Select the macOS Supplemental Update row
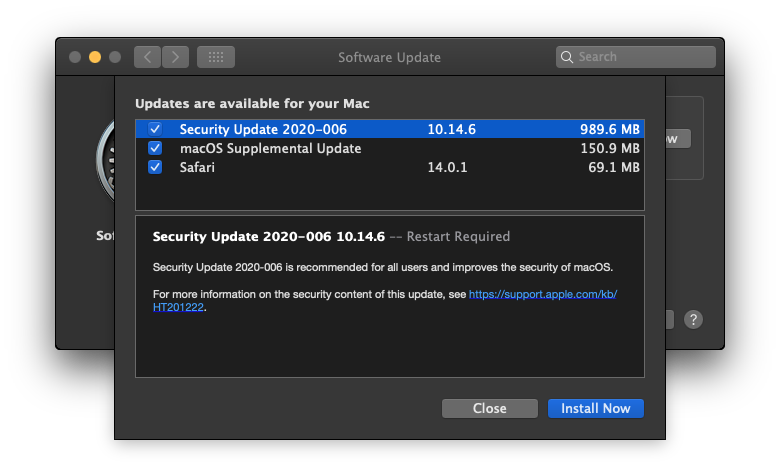Image resolution: width=780 pixels, height=466 pixels. (300, 148)
